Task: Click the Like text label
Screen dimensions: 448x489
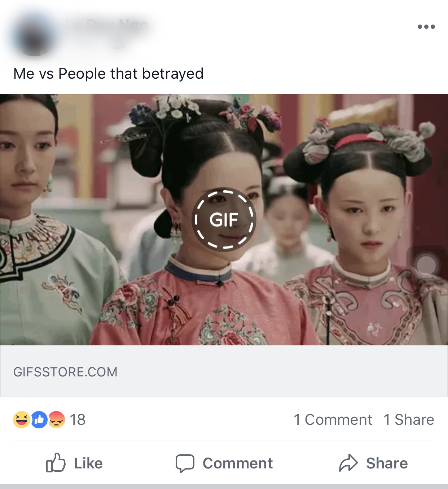Action: coord(88,463)
